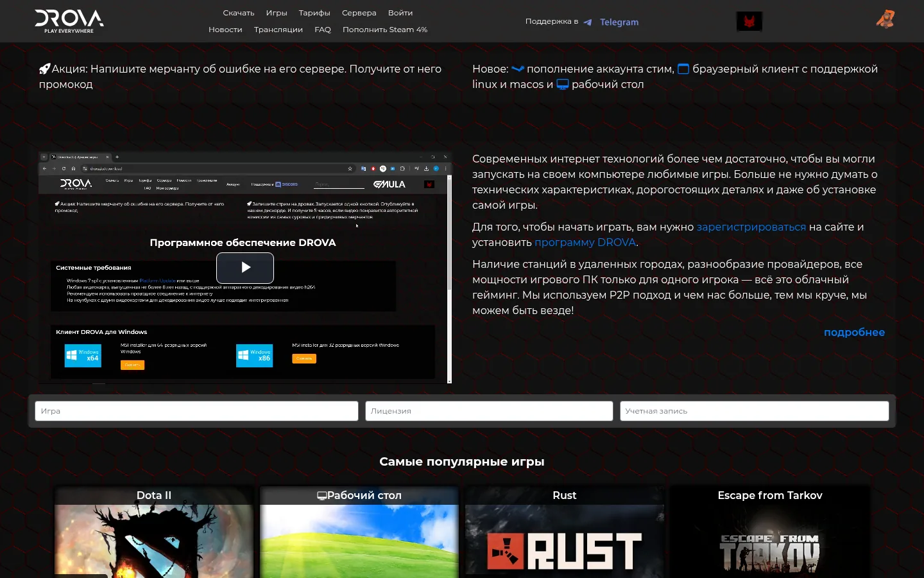This screenshot has width=924, height=578.
Task: Open the Rust game card
Action: point(565,532)
